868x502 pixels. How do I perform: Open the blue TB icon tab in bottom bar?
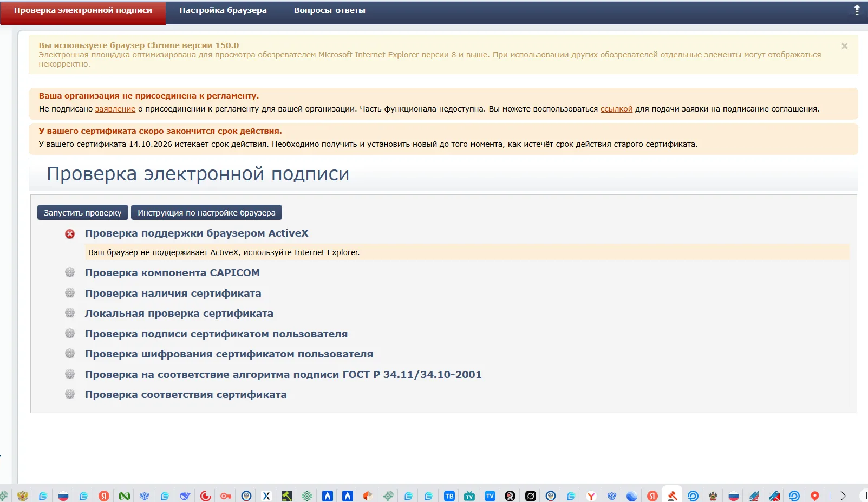coord(449,496)
